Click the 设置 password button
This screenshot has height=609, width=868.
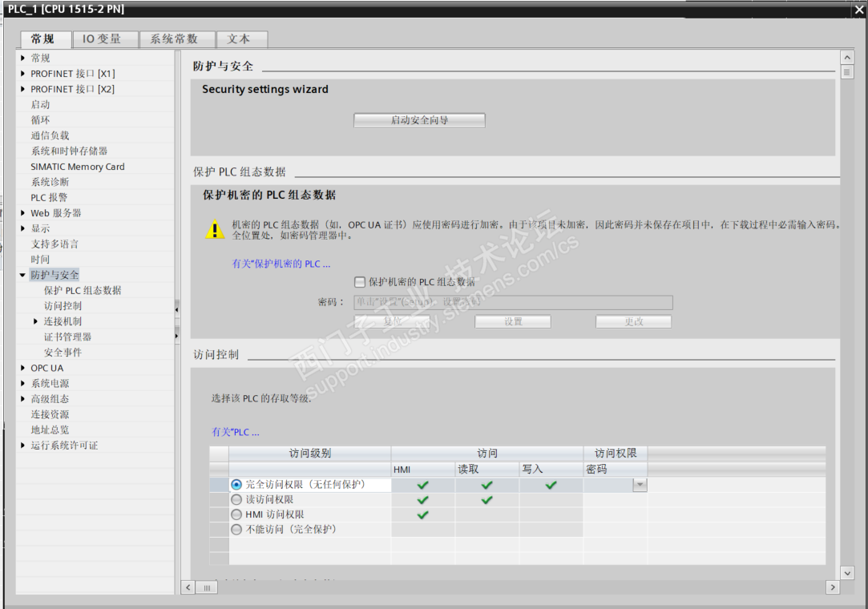(513, 321)
